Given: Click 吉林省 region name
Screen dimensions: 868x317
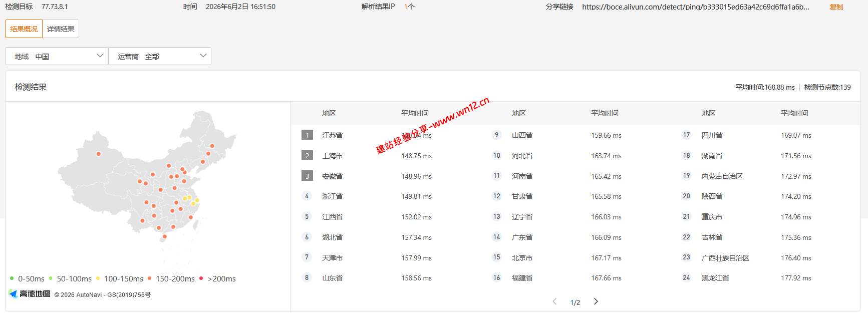Looking at the screenshot, I should [712, 237].
